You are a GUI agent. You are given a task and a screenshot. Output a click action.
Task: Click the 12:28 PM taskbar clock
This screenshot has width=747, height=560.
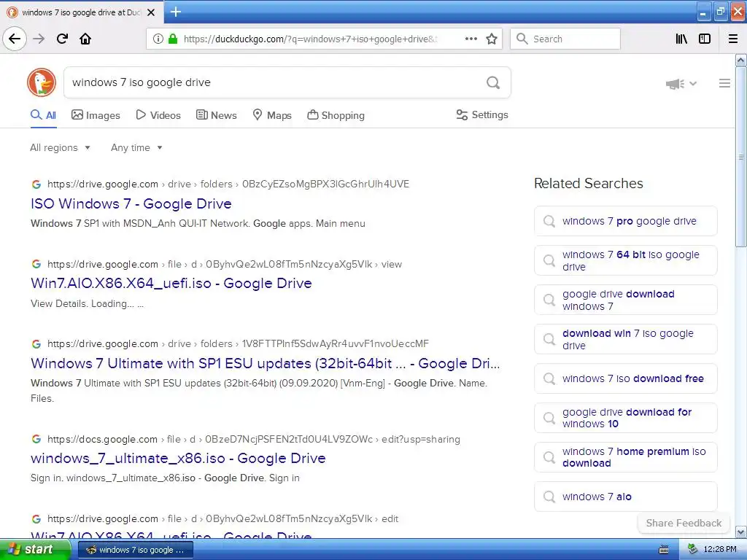(720, 550)
